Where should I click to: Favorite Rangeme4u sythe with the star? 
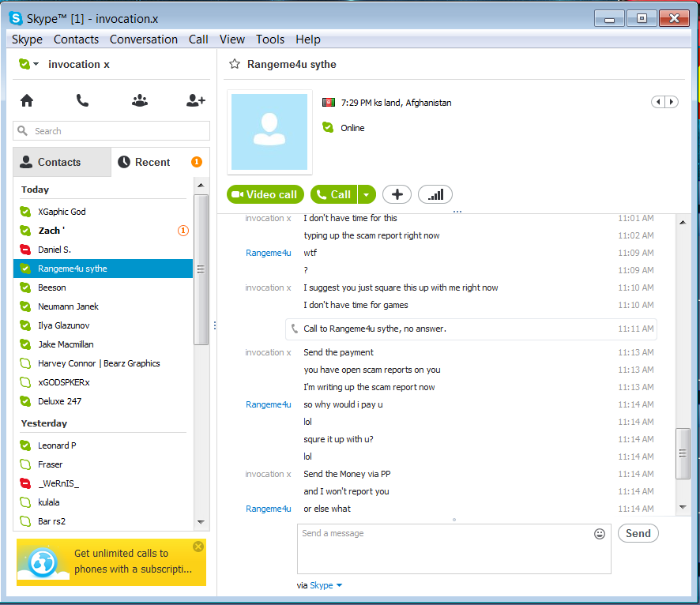[x=235, y=64]
